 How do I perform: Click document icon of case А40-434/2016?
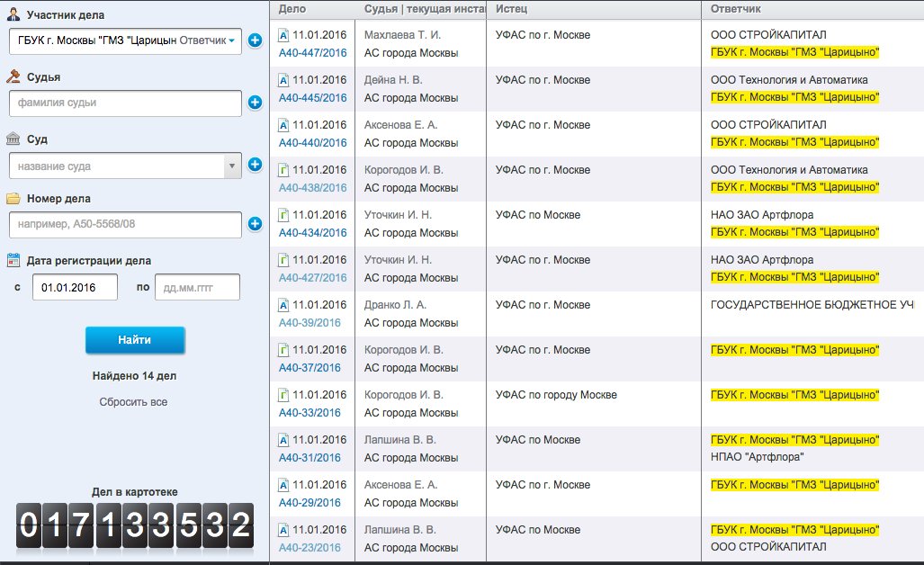[283, 215]
